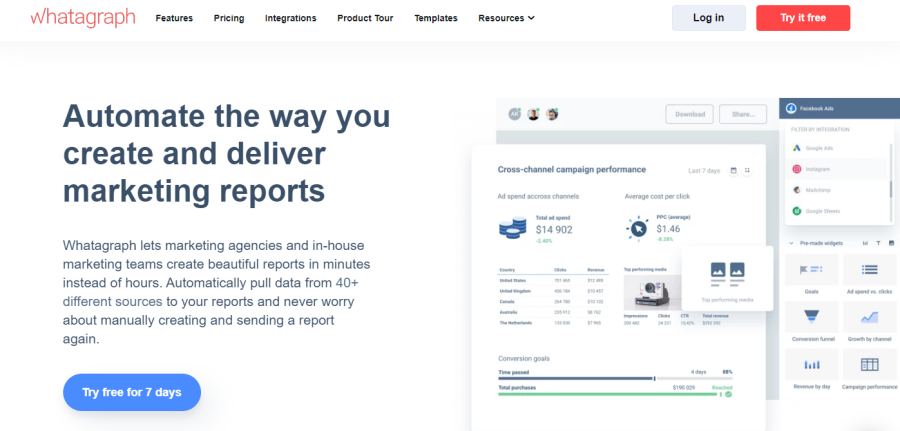Select the Google Sheets integration icon
This screenshot has width=900, height=431.
[797, 211]
